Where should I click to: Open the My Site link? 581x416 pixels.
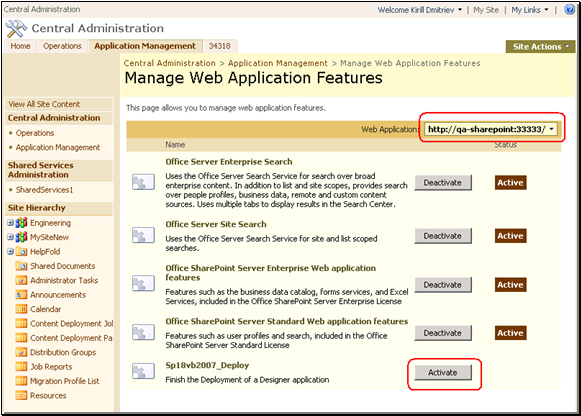[x=486, y=10]
